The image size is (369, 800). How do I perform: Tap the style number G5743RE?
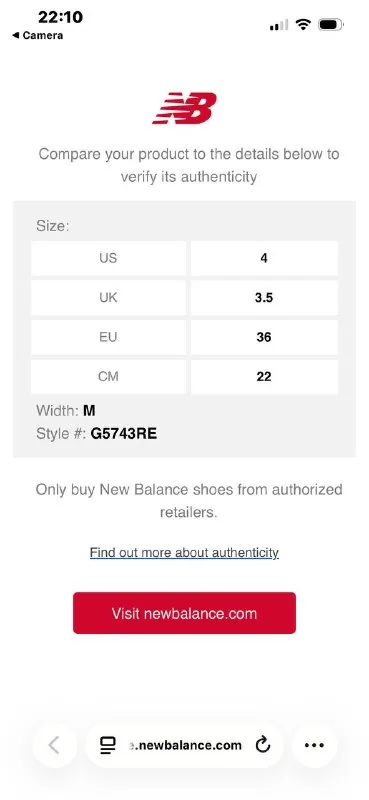pyautogui.click(x=124, y=434)
